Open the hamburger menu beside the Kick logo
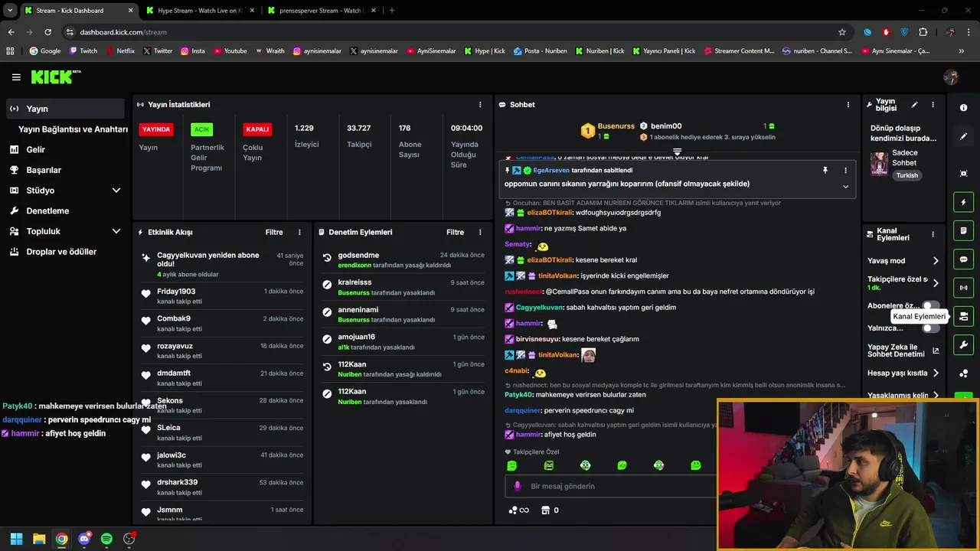Viewport: 980px width, 551px height. pos(16,77)
